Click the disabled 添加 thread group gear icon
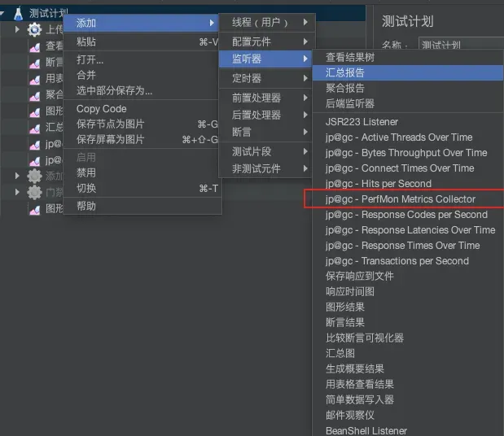This screenshot has height=436, width=504. click(34, 176)
